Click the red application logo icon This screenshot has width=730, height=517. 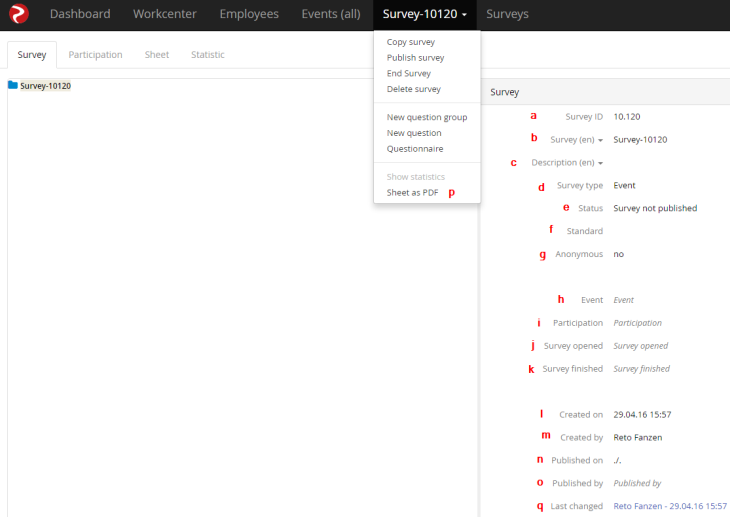tap(19, 14)
